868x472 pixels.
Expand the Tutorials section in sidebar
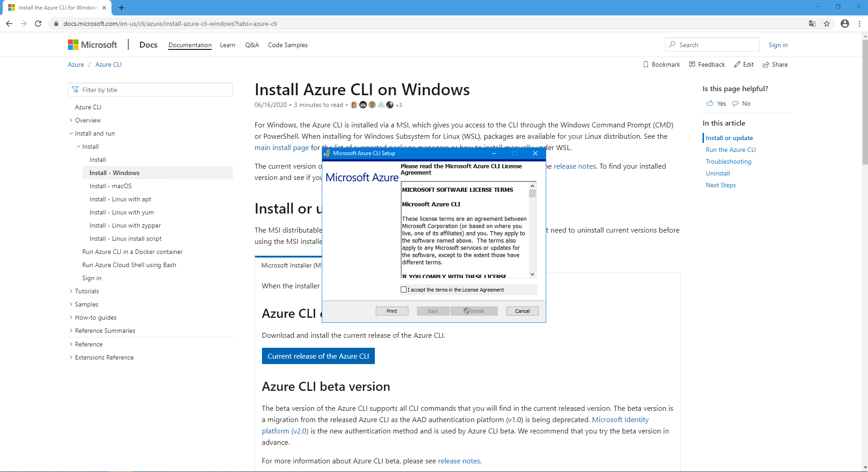(71, 291)
